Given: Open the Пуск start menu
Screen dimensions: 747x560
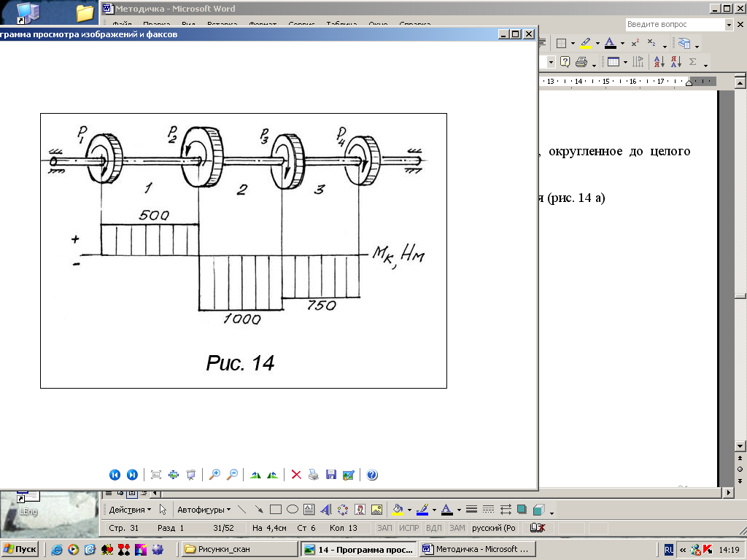Looking at the screenshot, I should [20, 549].
